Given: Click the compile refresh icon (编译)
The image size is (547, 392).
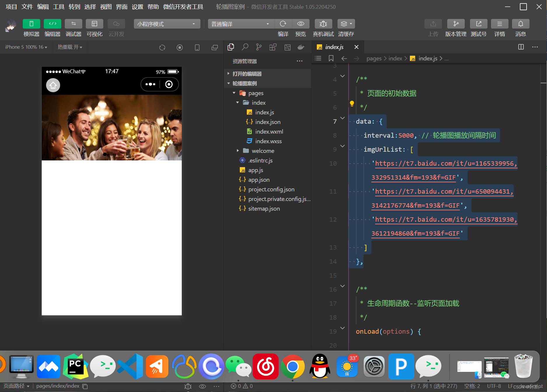Looking at the screenshot, I should 283,24.
